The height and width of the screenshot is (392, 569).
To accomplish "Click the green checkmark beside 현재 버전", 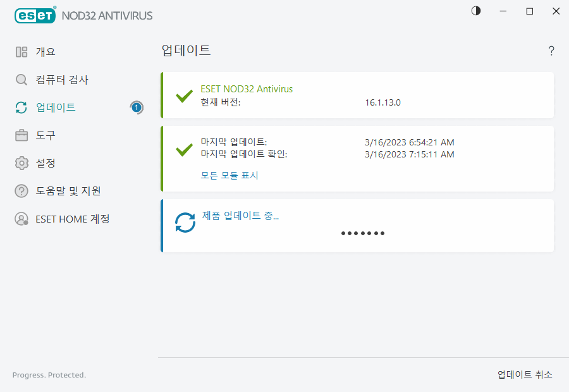I will click(184, 96).
